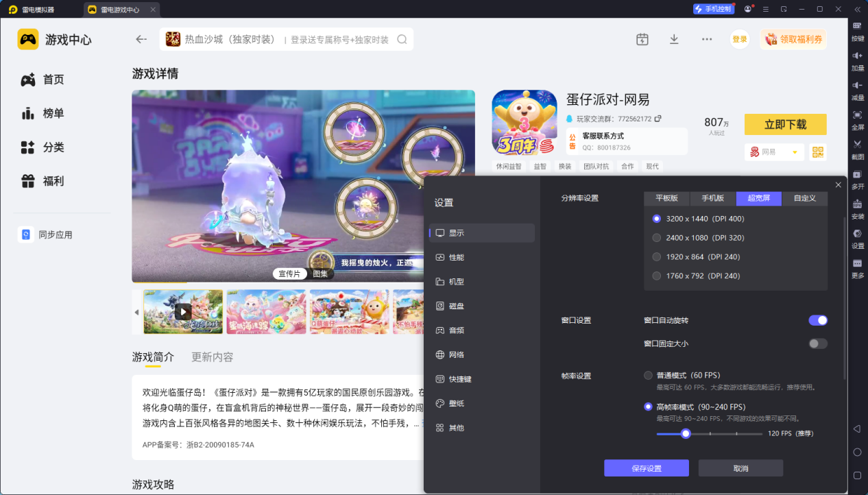
Task: Open the 网易 channel dropdown
Action: point(774,152)
